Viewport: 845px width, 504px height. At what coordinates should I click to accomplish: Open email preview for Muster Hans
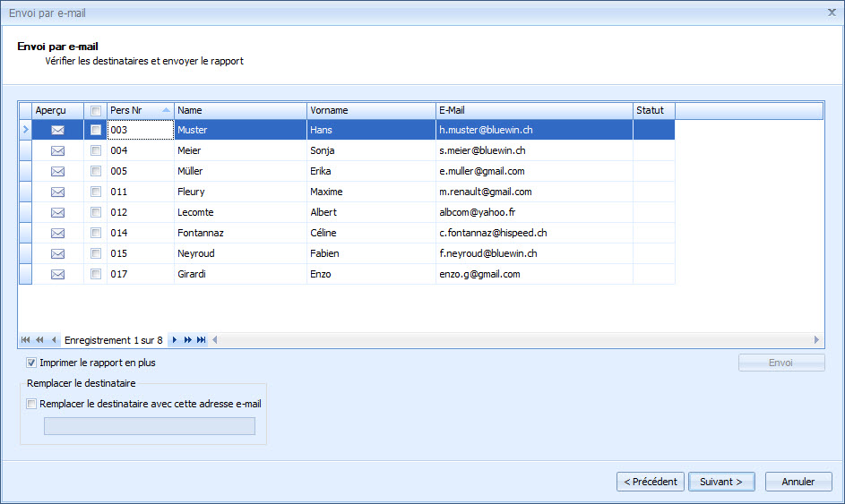(x=57, y=130)
